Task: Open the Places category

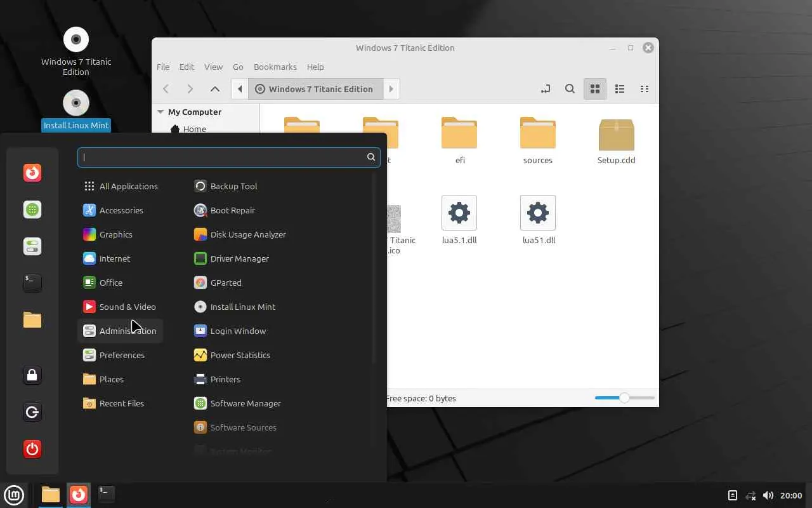Action: pyautogui.click(x=121, y=379)
